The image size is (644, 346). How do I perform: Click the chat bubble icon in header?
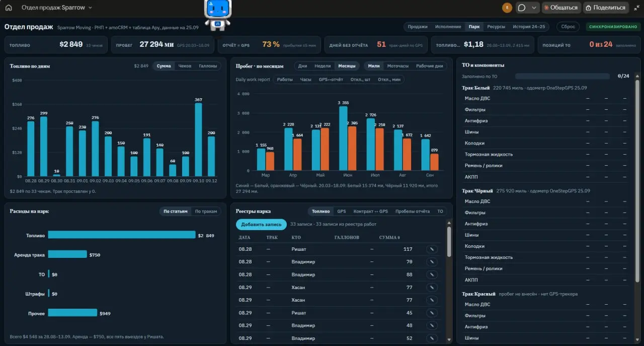coord(522,8)
